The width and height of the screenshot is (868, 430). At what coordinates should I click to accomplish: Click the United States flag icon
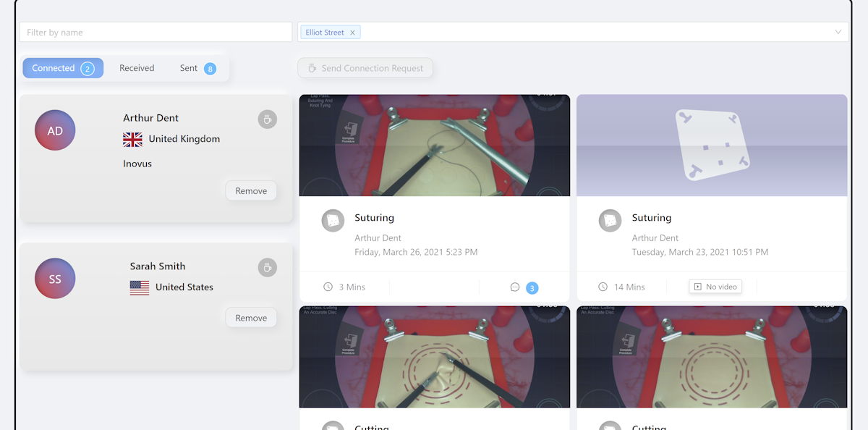[x=140, y=287]
